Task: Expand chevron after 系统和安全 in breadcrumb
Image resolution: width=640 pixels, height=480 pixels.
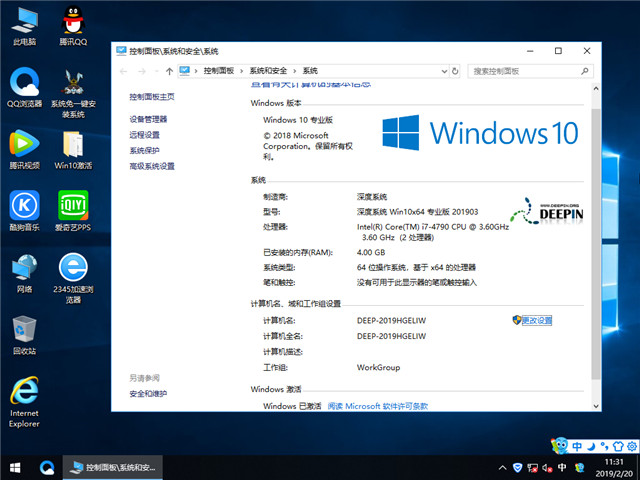Action: coord(294,71)
